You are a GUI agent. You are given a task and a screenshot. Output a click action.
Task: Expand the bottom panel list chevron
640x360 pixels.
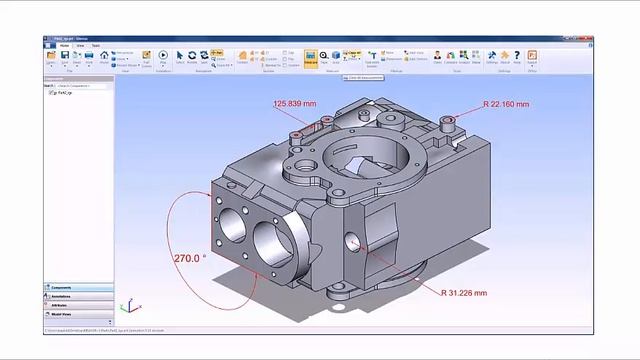[110, 322]
